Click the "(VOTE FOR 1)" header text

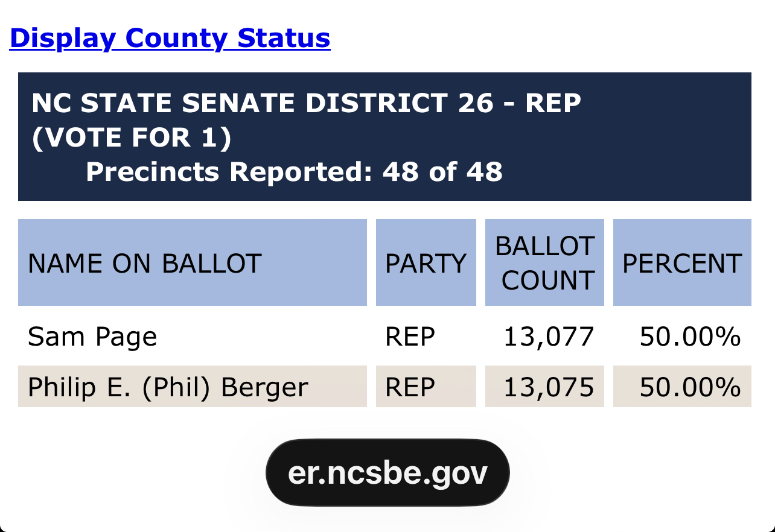[132, 138]
